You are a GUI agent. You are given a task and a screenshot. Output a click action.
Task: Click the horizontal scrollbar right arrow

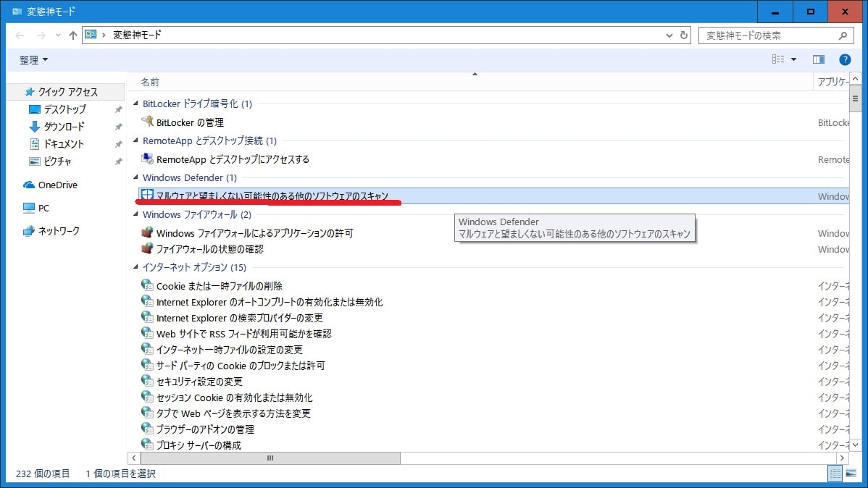click(842, 458)
